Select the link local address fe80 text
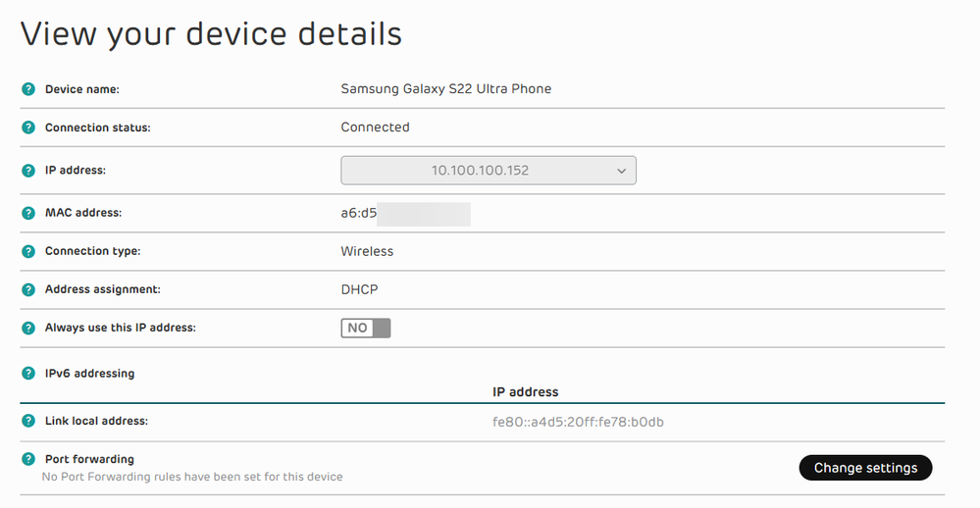 pyautogui.click(x=578, y=422)
